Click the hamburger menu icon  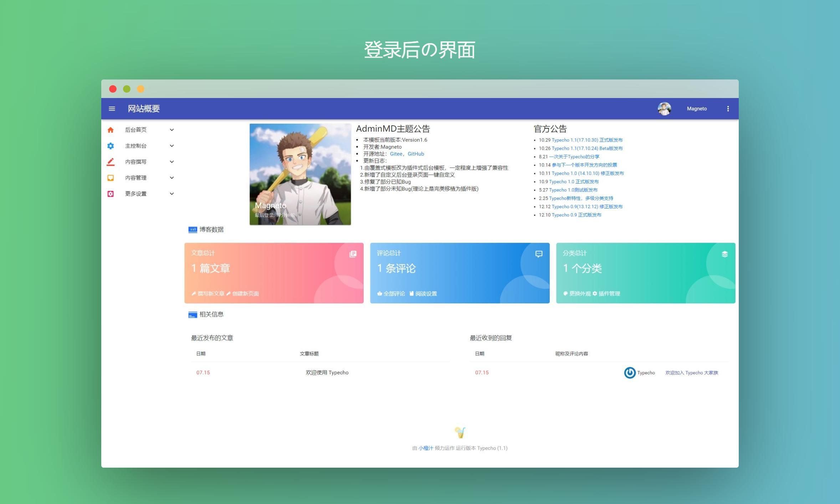click(x=112, y=109)
